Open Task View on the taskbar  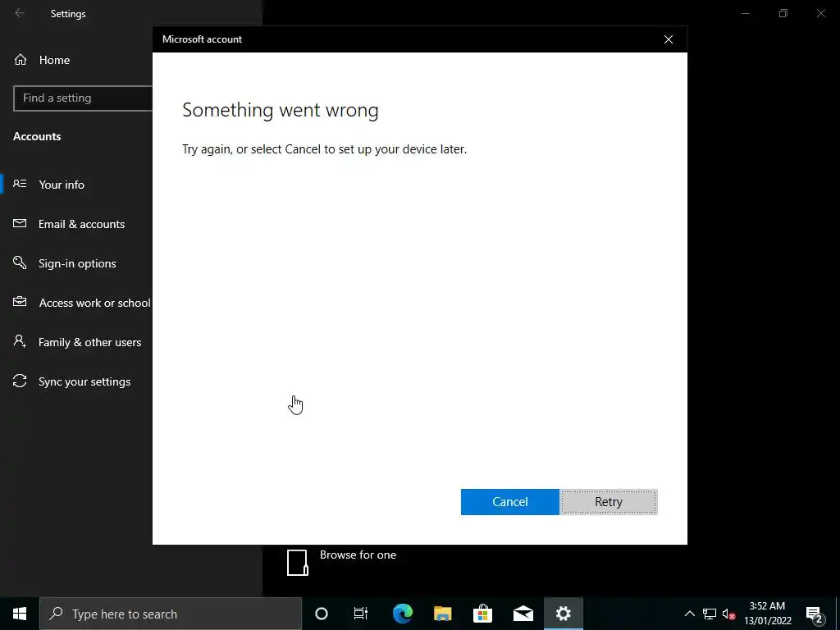click(361, 614)
